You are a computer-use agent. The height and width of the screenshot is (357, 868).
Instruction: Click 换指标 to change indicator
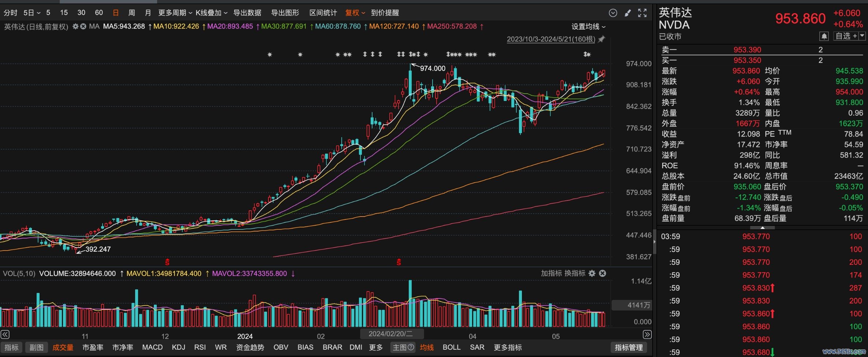coord(575,273)
